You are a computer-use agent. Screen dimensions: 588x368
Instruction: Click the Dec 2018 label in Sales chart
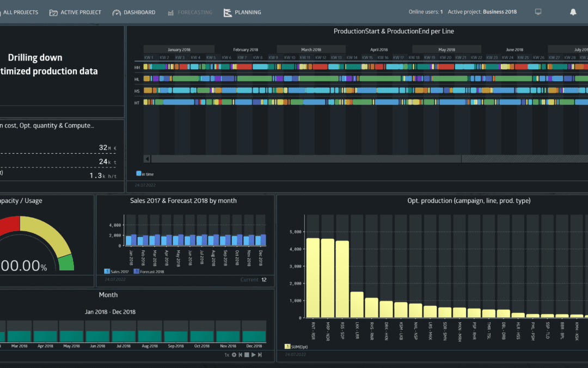pyautogui.click(x=261, y=257)
